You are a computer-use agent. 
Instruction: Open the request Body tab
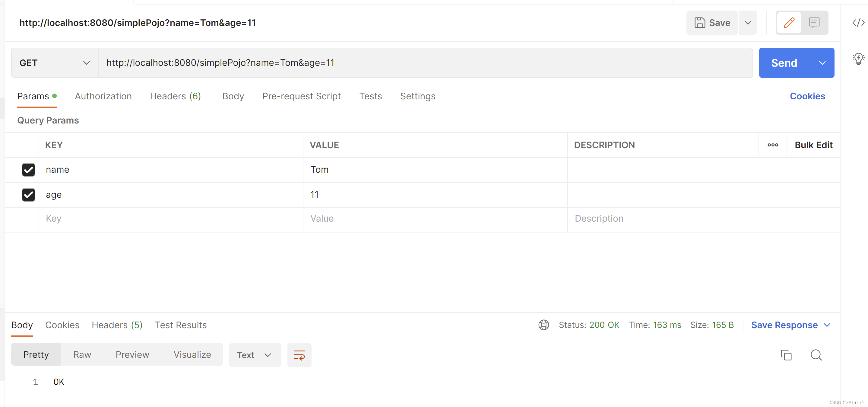click(233, 96)
